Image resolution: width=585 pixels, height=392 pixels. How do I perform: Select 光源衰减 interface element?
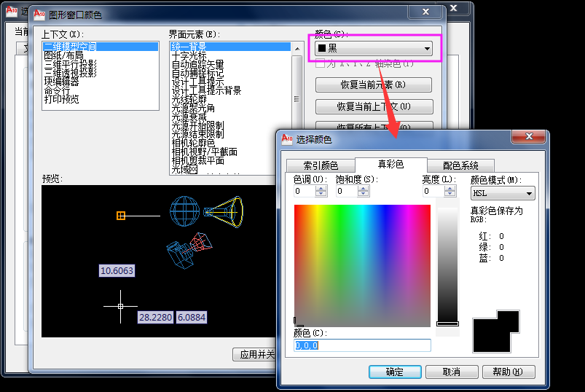point(189,117)
